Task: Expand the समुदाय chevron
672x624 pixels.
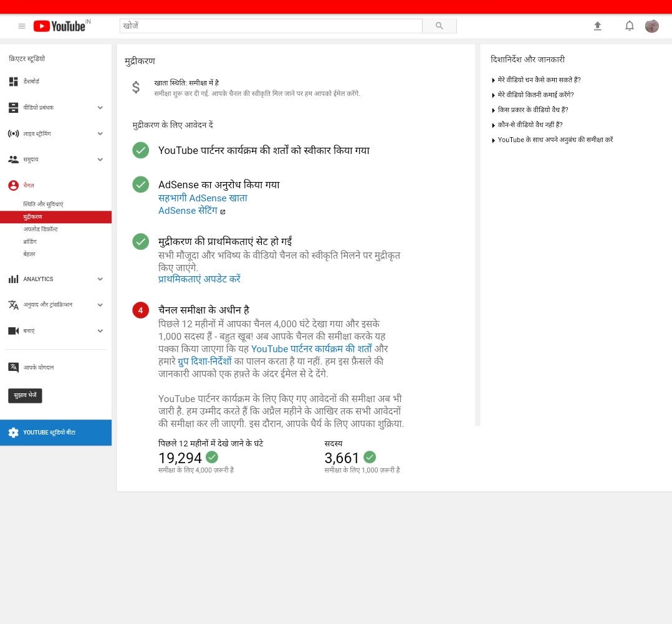Action: pos(100,160)
